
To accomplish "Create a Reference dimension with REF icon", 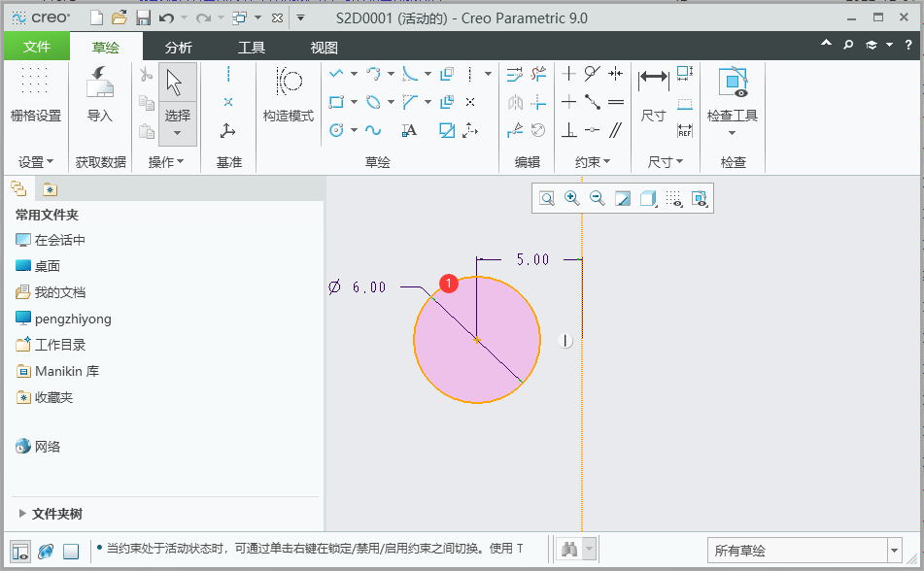I will (x=685, y=130).
